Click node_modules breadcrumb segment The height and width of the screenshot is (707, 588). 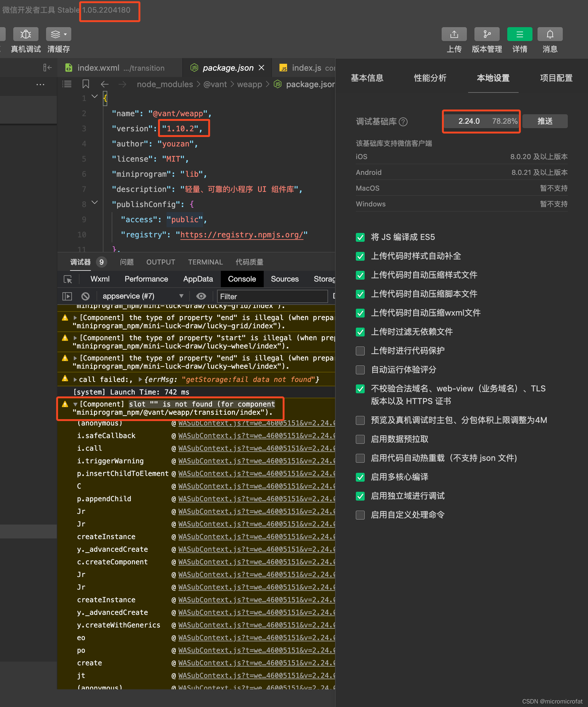click(165, 84)
